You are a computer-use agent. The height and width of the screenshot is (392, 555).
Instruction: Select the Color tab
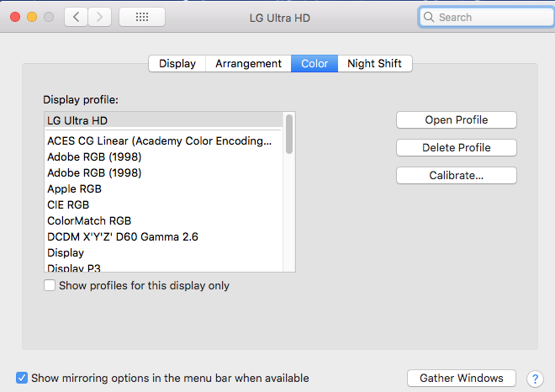click(x=314, y=63)
